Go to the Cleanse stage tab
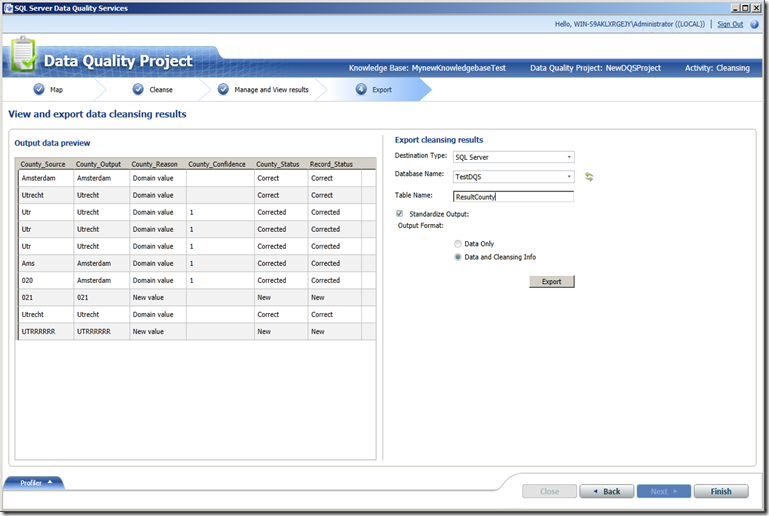The width and height of the screenshot is (769, 516). 160,90
